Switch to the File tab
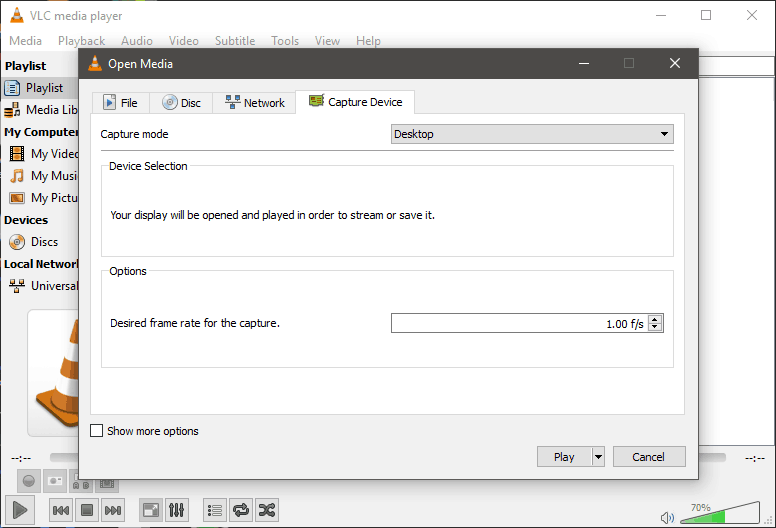The width and height of the screenshot is (776, 528). click(121, 103)
